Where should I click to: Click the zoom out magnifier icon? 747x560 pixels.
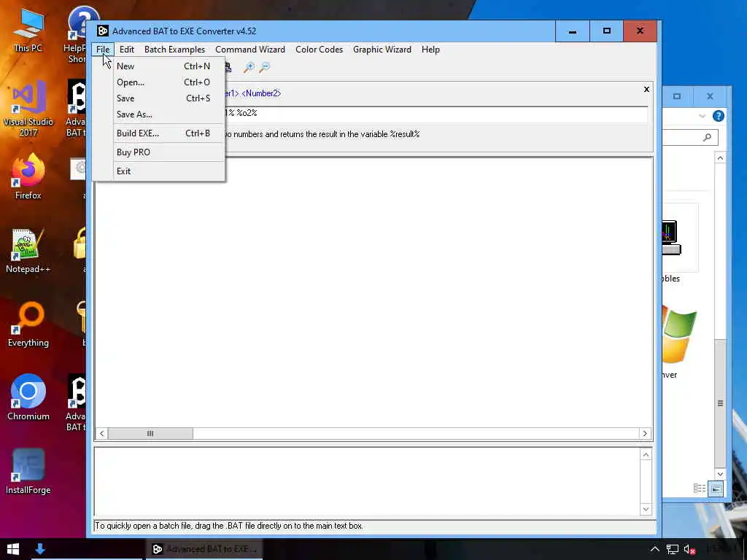(x=265, y=67)
